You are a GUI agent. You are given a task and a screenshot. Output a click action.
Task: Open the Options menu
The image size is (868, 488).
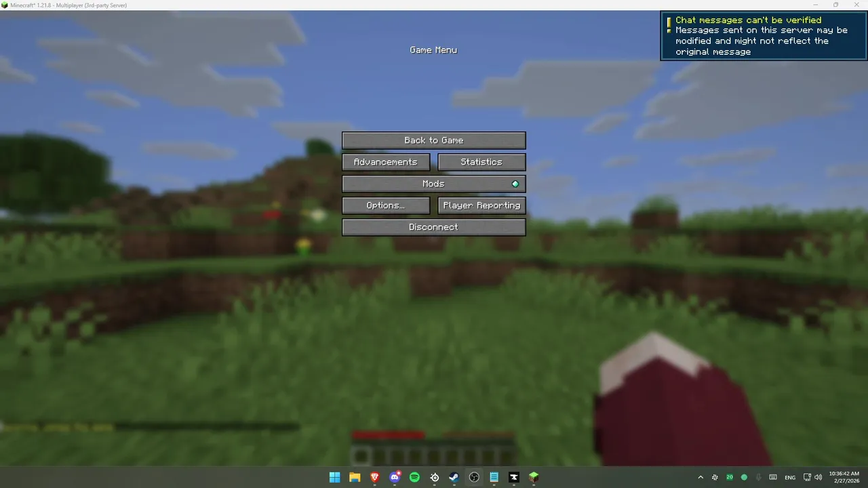pos(385,205)
